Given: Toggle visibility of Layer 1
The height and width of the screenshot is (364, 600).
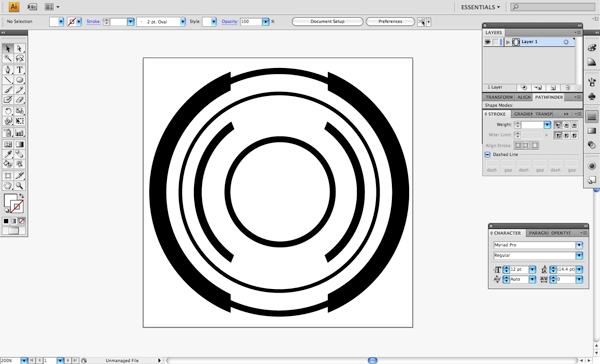Looking at the screenshot, I should click(x=488, y=42).
